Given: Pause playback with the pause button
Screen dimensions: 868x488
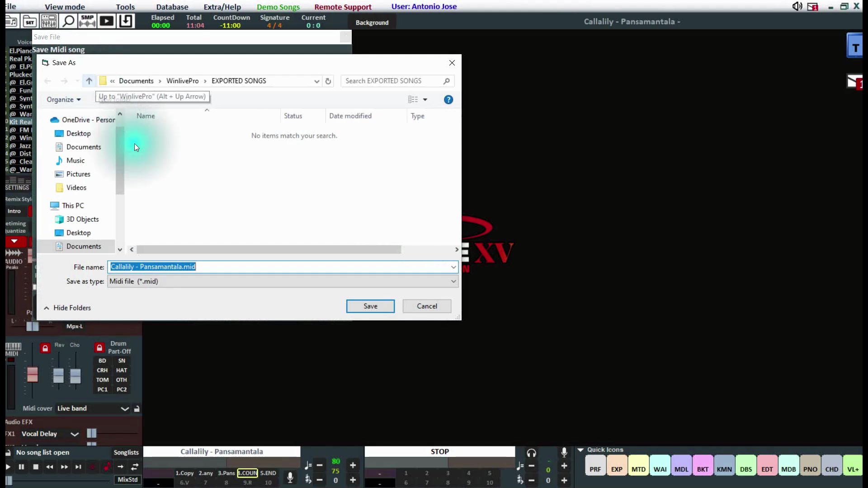Looking at the screenshot, I should (x=21, y=467).
